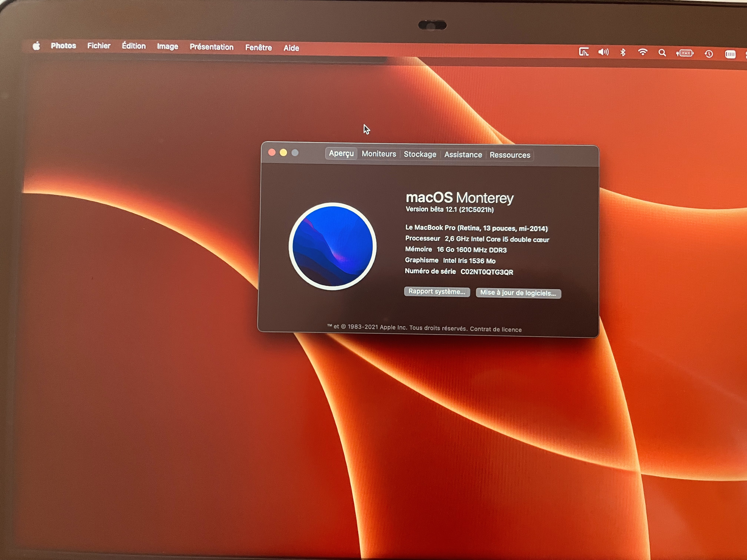The image size is (747, 560).
Task: Open the Bluetooth status menu
Action: (x=623, y=52)
